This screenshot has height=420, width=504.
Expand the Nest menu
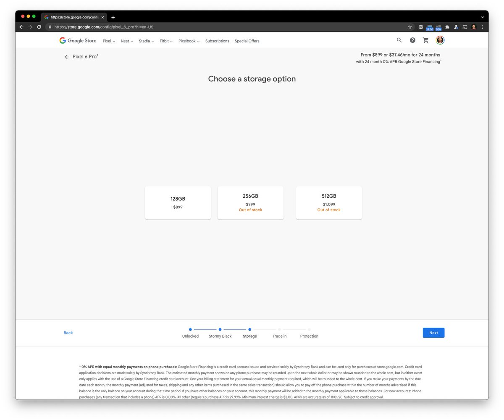pos(127,41)
